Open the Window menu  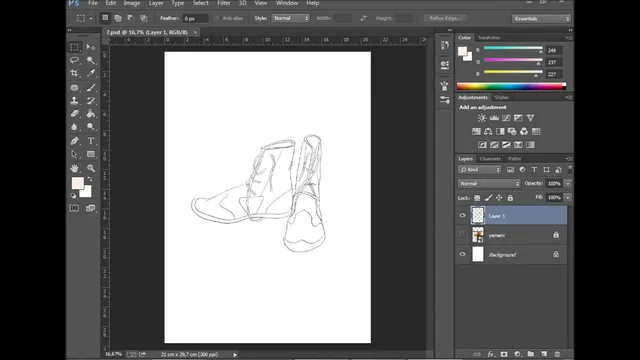point(287,3)
